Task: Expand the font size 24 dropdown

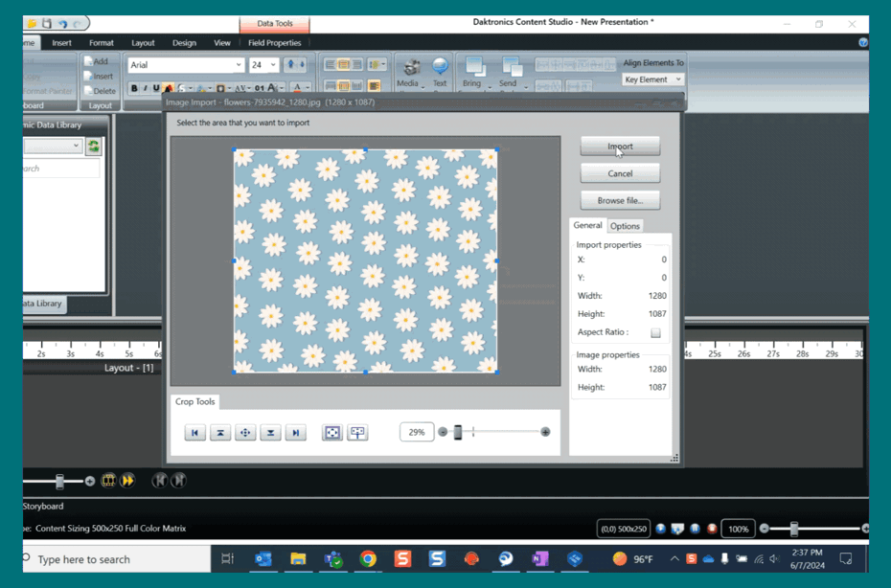Action: click(273, 65)
